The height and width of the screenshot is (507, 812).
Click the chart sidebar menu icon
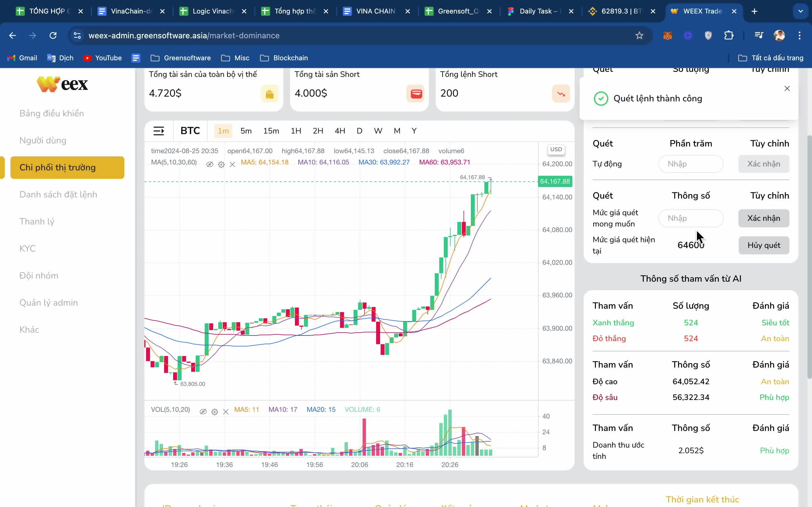(x=158, y=131)
